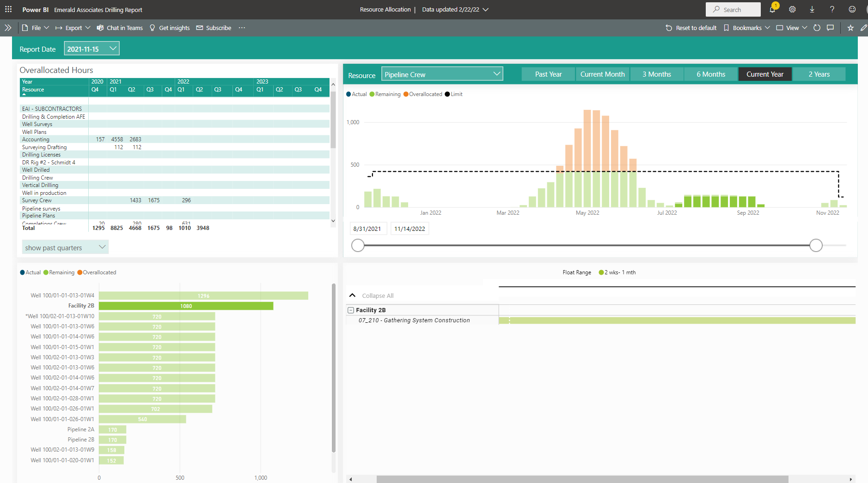Open the app launcher waffle icon
This screenshot has height=483, width=868.
8,9
